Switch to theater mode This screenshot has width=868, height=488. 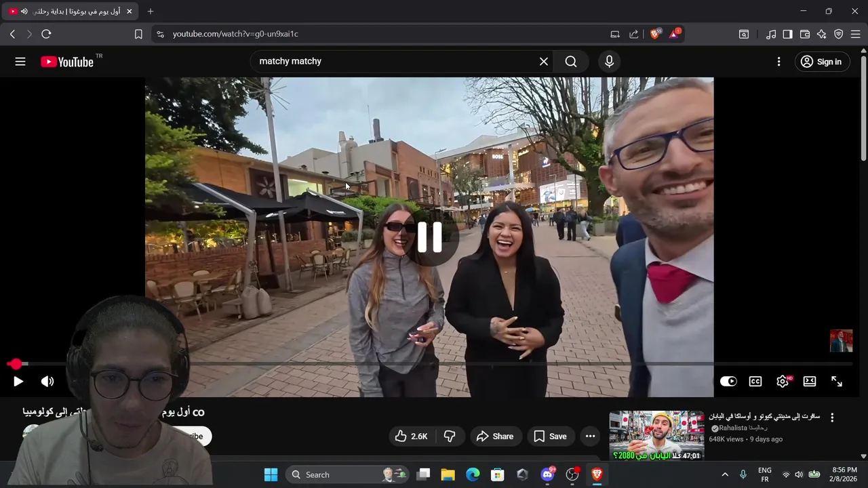coord(810,382)
